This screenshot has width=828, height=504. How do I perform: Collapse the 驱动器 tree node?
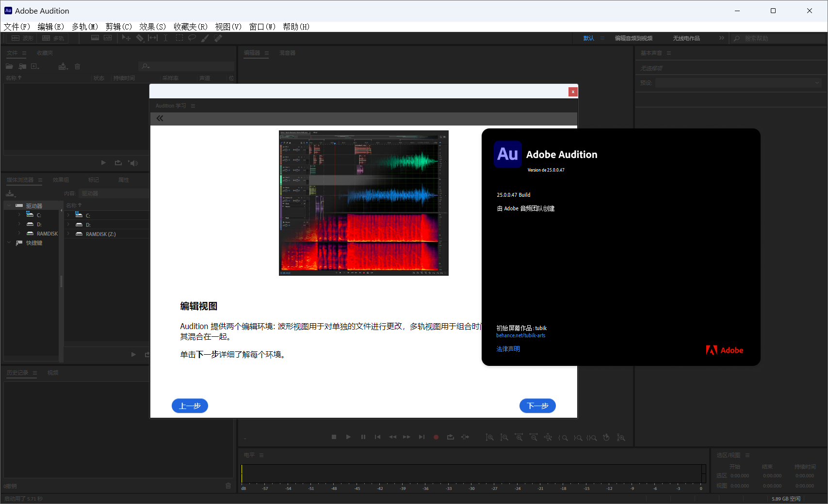coord(9,205)
